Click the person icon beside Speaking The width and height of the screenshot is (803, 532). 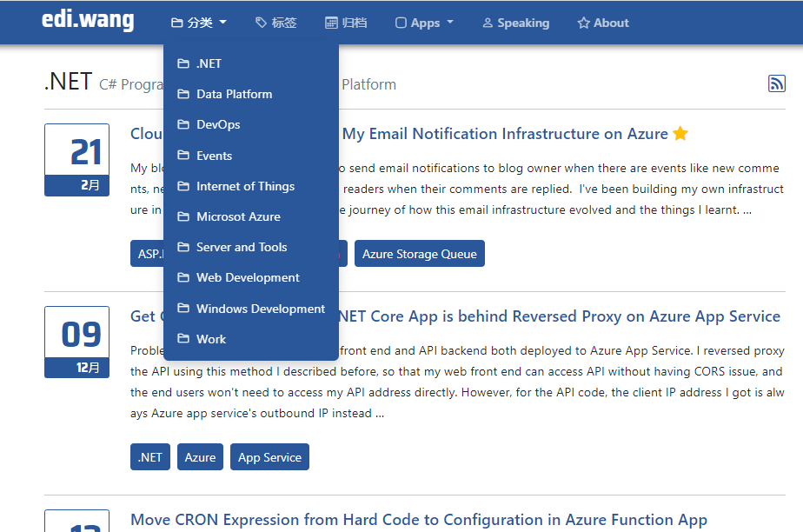pyautogui.click(x=488, y=23)
